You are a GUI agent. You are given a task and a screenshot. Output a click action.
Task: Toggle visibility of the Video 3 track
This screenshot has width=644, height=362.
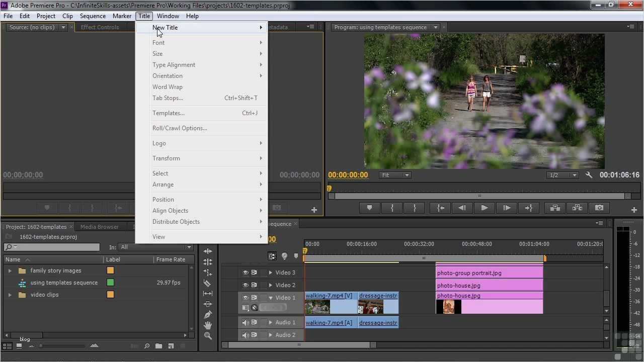[246, 273]
